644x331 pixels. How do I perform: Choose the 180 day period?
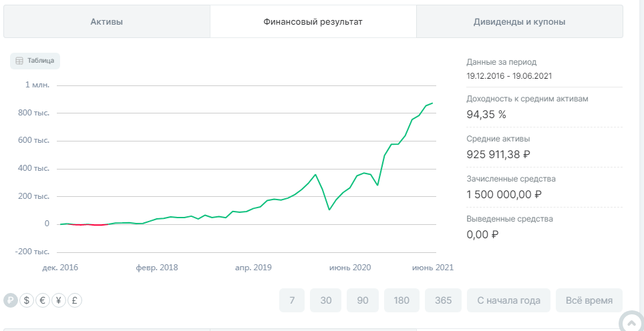click(x=401, y=300)
